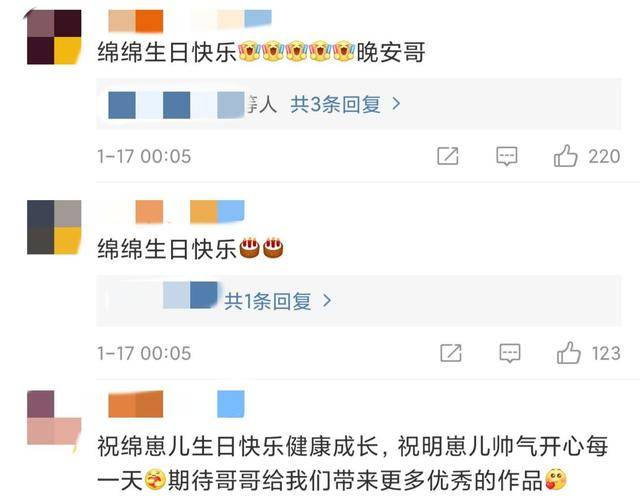This screenshot has width=640, height=499.
Task: Expand 共3条回复 replies
Action: [336, 104]
